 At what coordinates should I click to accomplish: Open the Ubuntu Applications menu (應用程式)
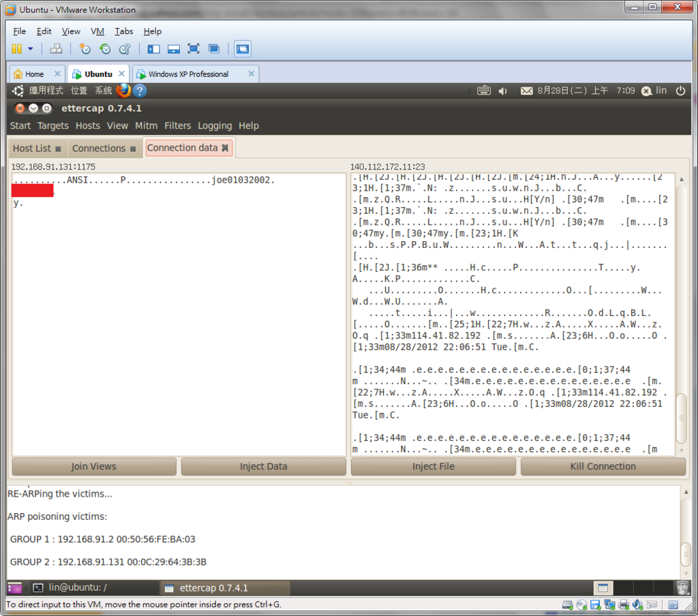tap(46, 91)
